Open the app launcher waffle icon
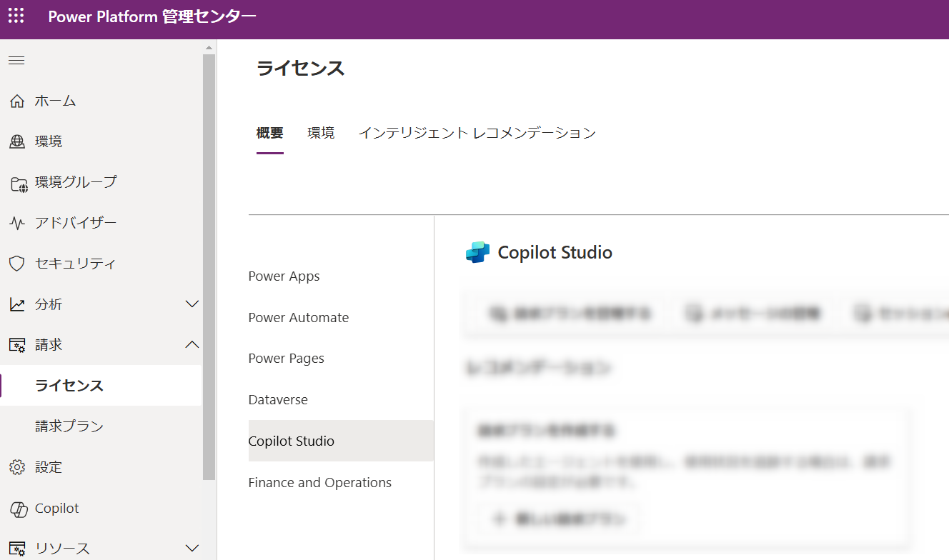Image resolution: width=949 pixels, height=560 pixels. tap(16, 16)
